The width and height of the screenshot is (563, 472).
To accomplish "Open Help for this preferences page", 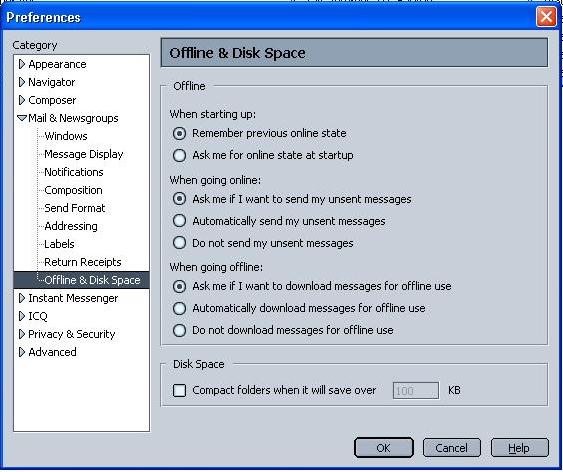I will (520, 448).
